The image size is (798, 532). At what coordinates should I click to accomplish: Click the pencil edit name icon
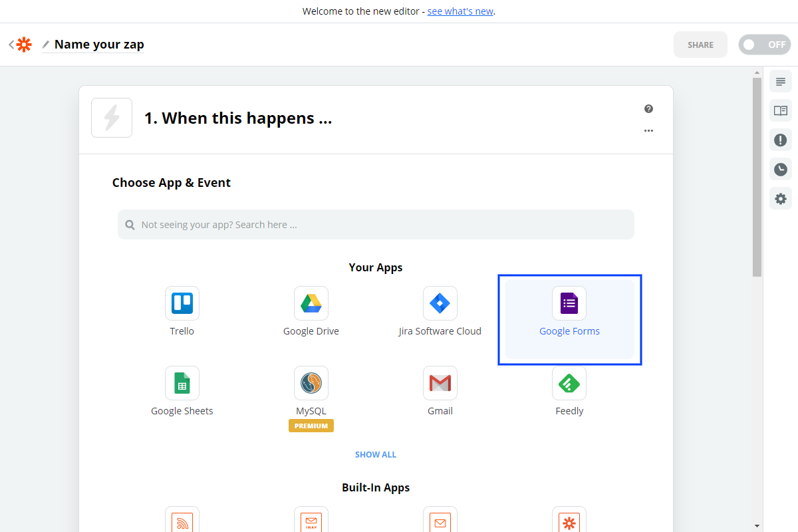click(46, 45)
